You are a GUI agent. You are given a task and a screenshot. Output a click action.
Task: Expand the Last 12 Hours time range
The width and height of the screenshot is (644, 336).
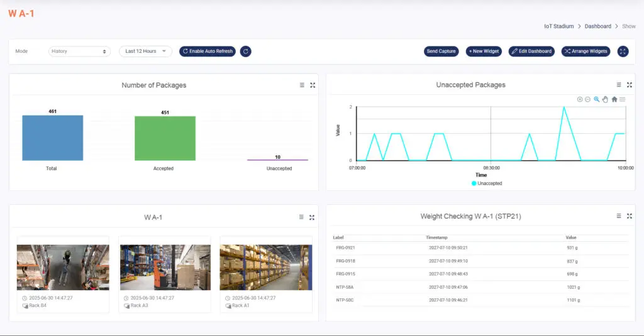click(x=145, y=51)
